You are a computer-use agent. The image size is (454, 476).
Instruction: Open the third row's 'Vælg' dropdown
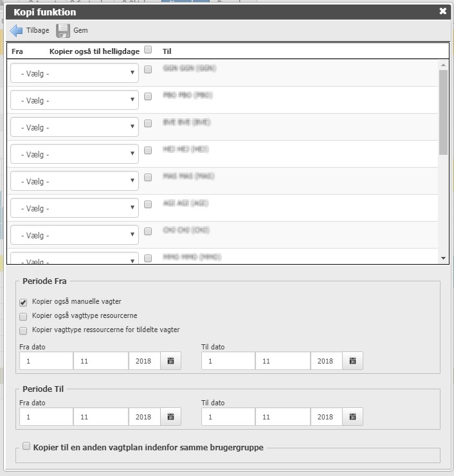pos(74,127)
